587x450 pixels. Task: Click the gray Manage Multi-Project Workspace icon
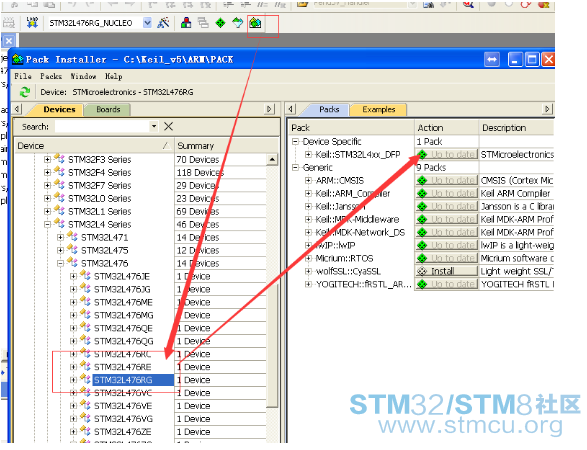pyautogui.click(x=203, y=23)
